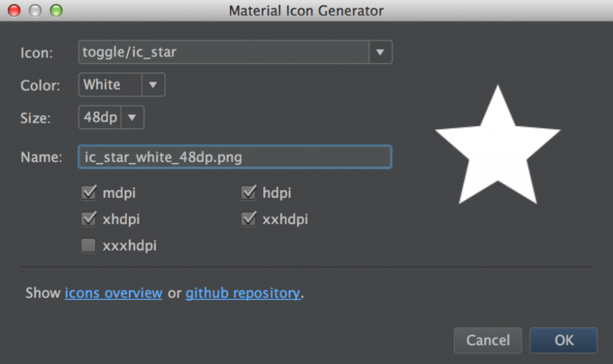Toggle off the xxhdpi checkbox

point(248,219)
